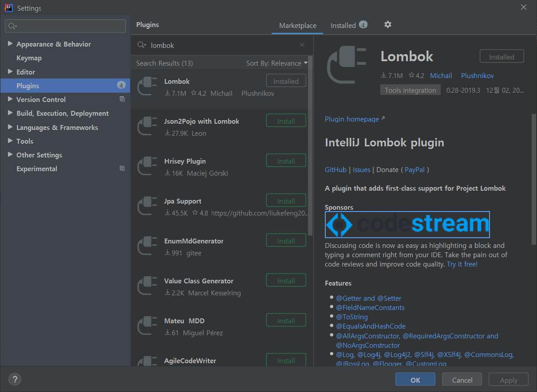Click the Michail author link in details
Image resolution: width=537 pixels, height=392 pixels.
(x=441, y=76)
